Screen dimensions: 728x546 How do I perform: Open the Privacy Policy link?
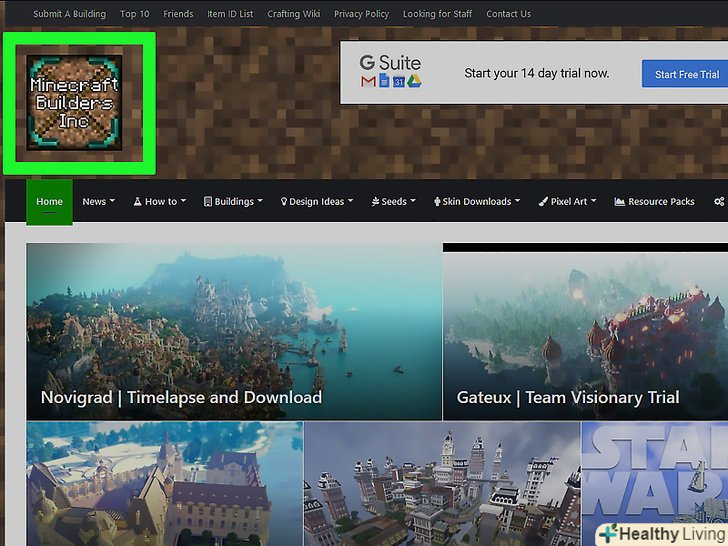click(x=362, y=14)
